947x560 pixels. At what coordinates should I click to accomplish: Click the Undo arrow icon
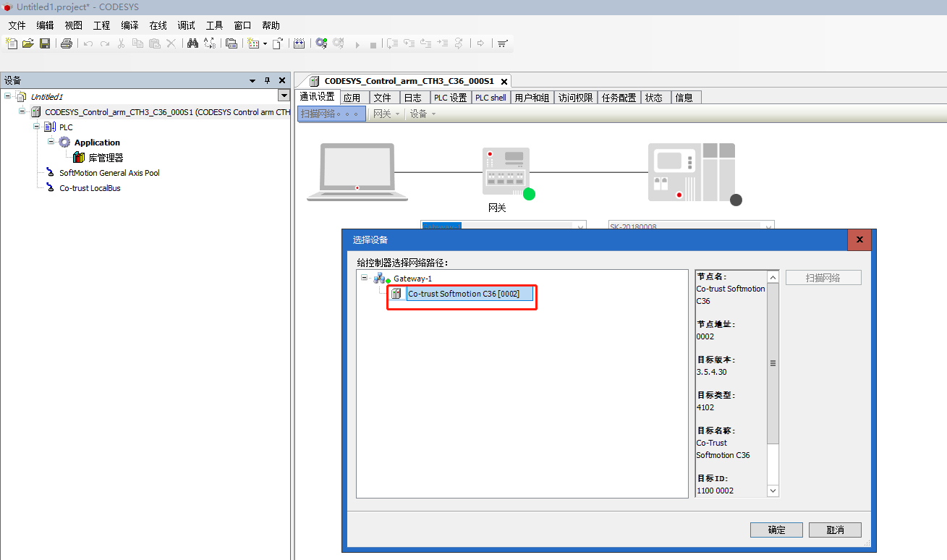pyautogui.click(x=88, y=43)
